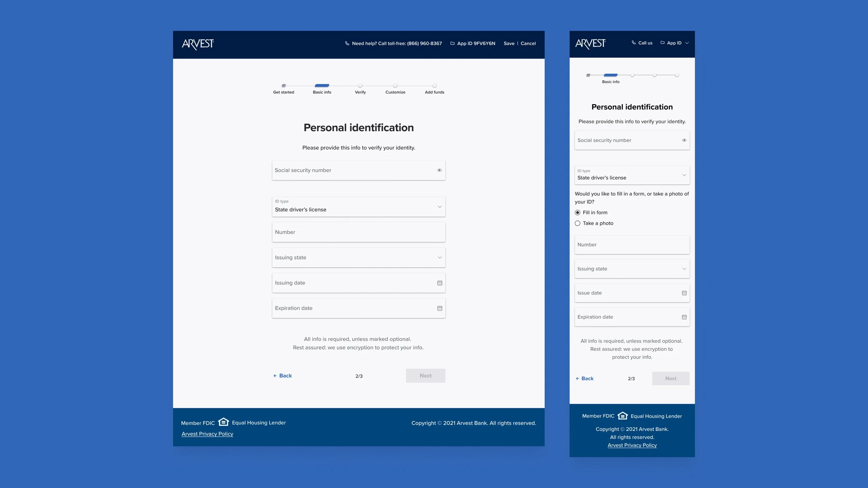The width and height of the screenshot is (868, 488).
Task: Expand mobile App ID chevron in header
Action: point(687,43)
